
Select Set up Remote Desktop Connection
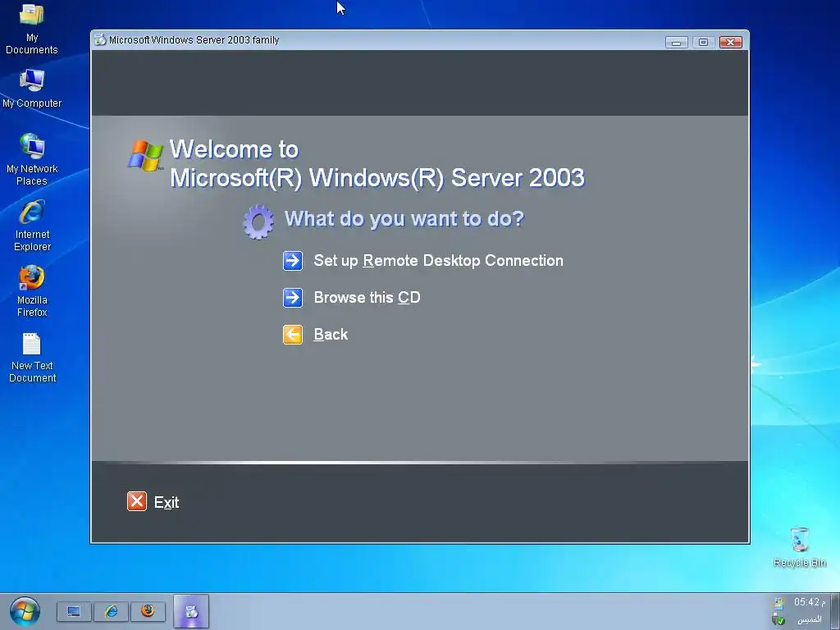click(x=438, y=261)
